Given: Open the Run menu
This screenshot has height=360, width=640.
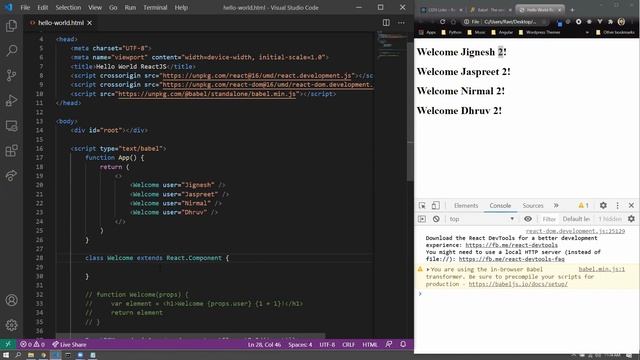Looking at the screenshot, I should tap(130, 7).
